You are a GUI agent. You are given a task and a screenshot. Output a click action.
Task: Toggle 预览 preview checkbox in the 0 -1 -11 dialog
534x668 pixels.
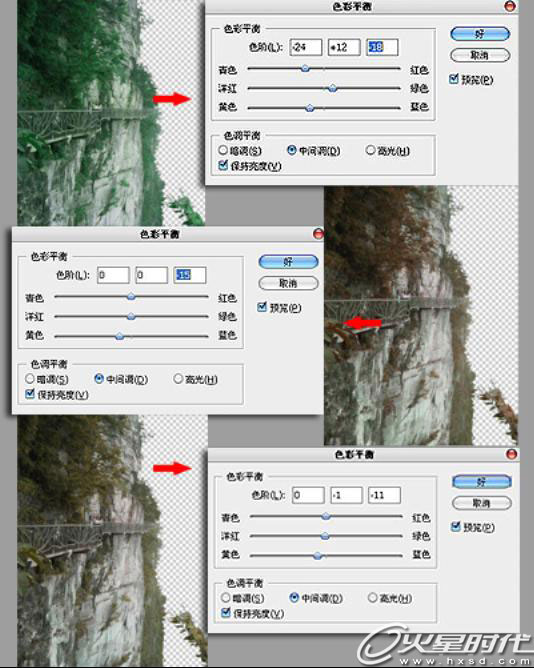[456, 527]
